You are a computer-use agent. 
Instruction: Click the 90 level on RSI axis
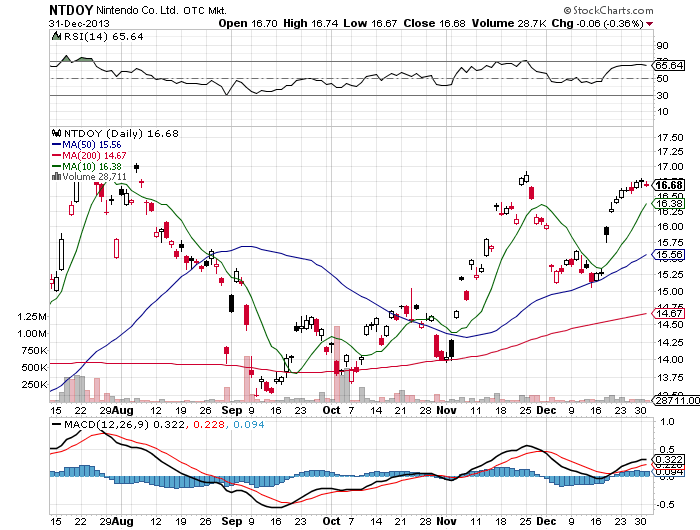pyautogui.click(x=662, y=46)
